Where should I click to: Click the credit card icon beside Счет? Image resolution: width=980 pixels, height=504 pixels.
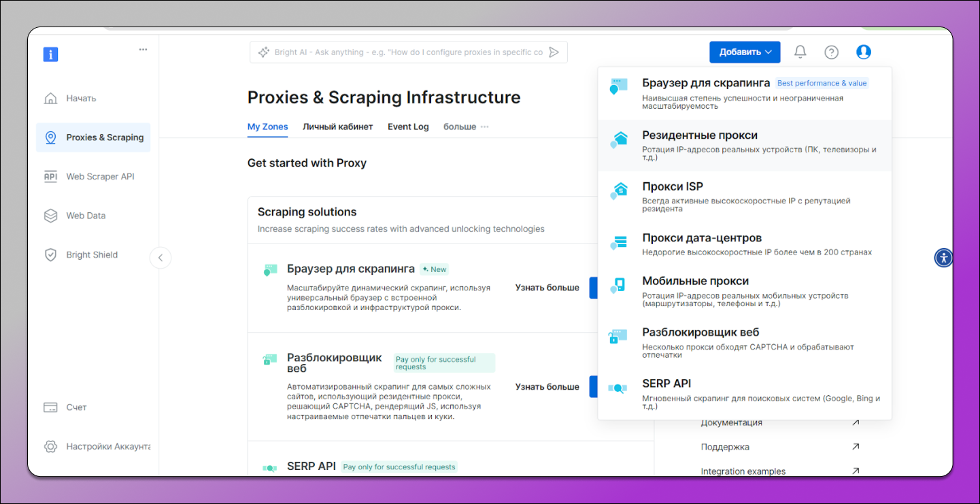(50, 407)
